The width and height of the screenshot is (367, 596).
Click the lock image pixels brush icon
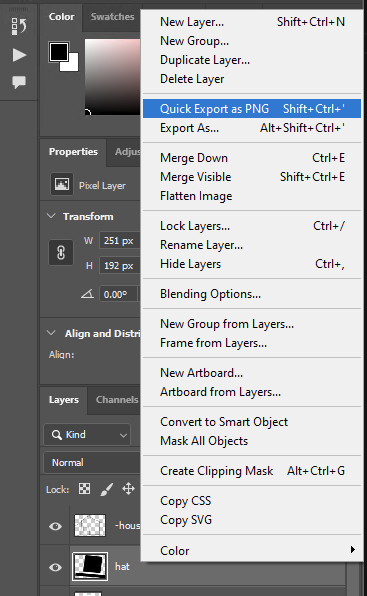point(107,489)
